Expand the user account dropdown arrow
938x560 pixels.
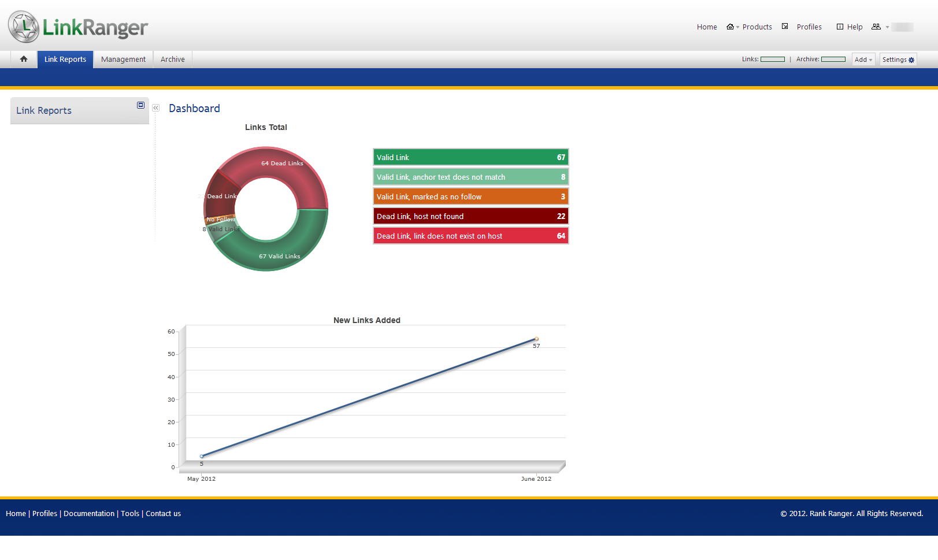[887, 27]
